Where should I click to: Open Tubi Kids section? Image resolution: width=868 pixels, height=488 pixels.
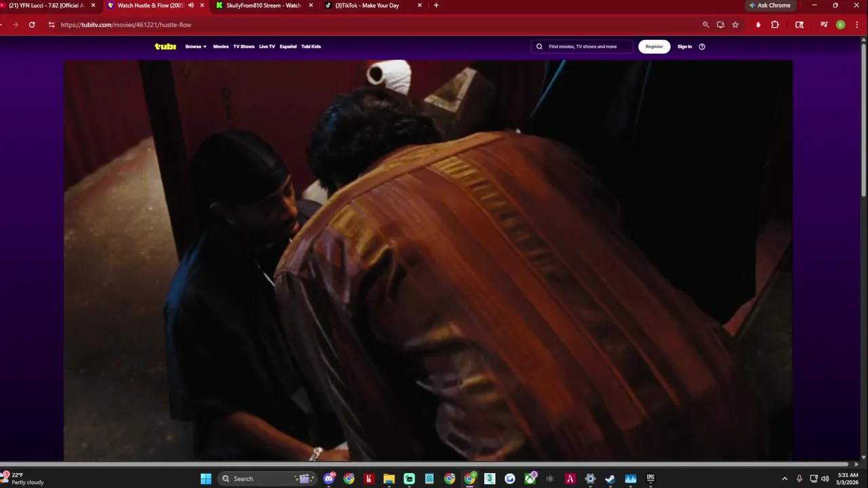point(311,47)
